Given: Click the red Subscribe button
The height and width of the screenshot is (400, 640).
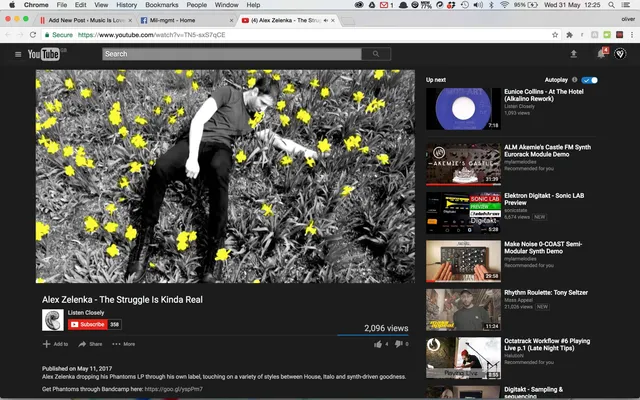Looking at the screenshot, I should 88,324.
